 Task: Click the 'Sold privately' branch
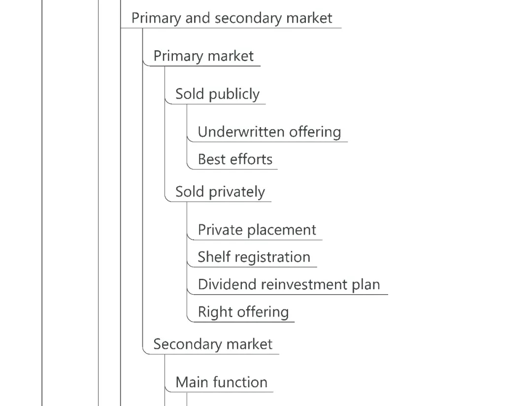(x=220, y=192)
